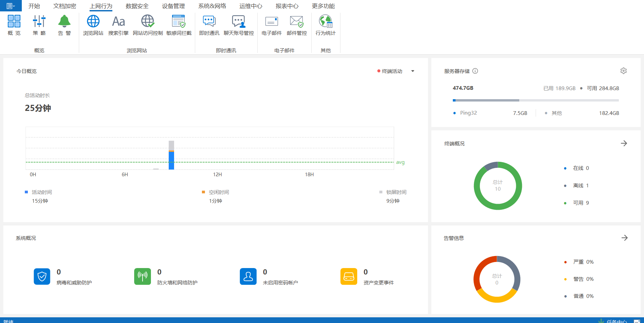Open the 告警 alarm bell icon
This screenshot has height=323, width=644.
pos(64,25)
